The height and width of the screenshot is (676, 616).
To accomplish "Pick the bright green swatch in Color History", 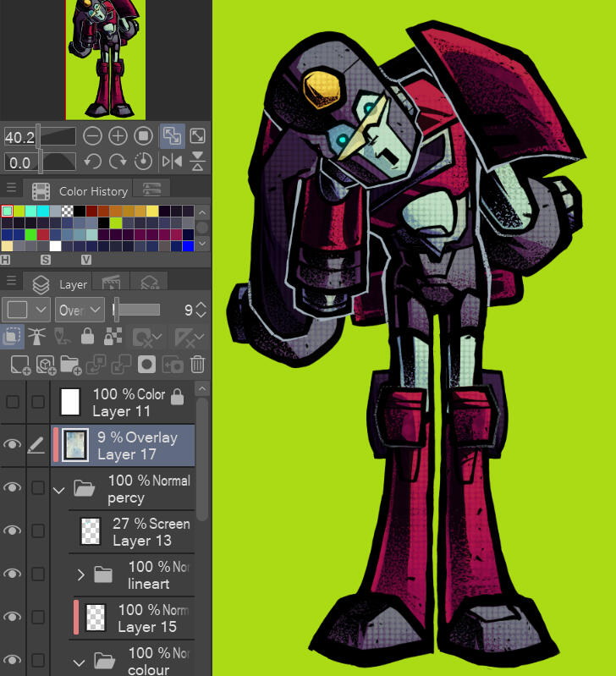I will tap(30, 234).
